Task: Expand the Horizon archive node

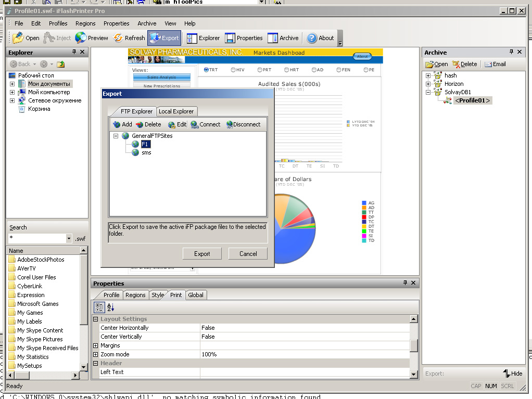Action: pyautogui.click(x=428, y=84)
